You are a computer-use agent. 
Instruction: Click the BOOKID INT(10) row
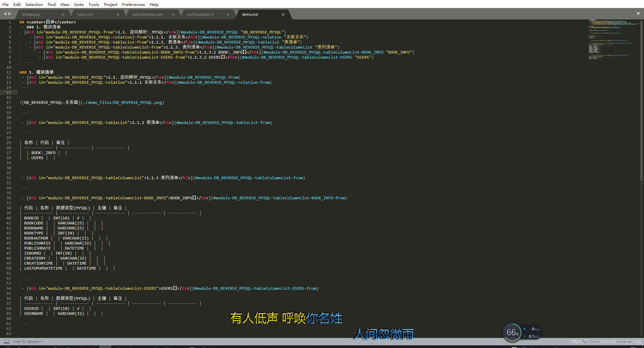[55, 218]
